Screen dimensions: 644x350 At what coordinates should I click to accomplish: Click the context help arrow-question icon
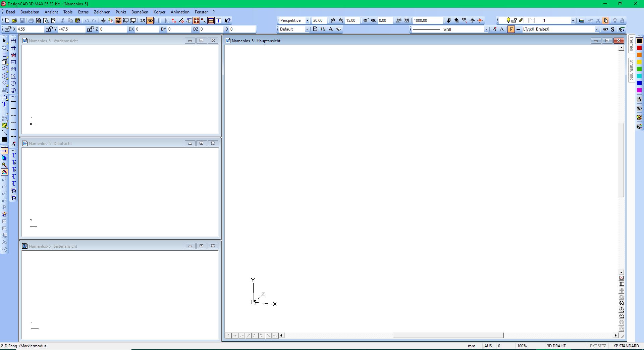pyautogui.click(x=227, y=20)
